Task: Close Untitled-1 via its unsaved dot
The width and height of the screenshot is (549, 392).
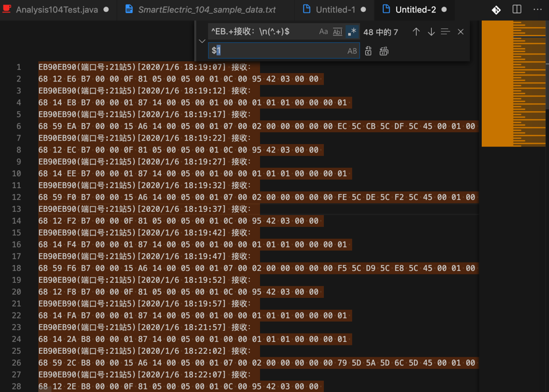Action: coord(363,10)
